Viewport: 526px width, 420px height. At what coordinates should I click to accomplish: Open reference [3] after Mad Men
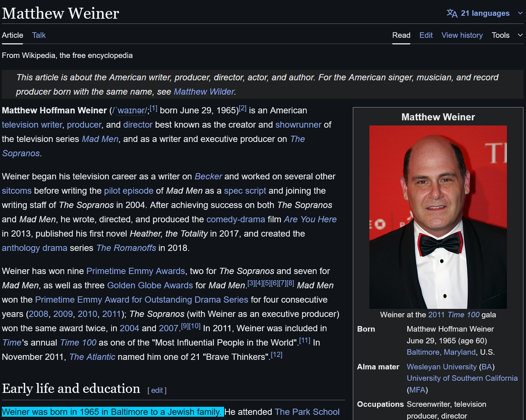coord(251,283)
